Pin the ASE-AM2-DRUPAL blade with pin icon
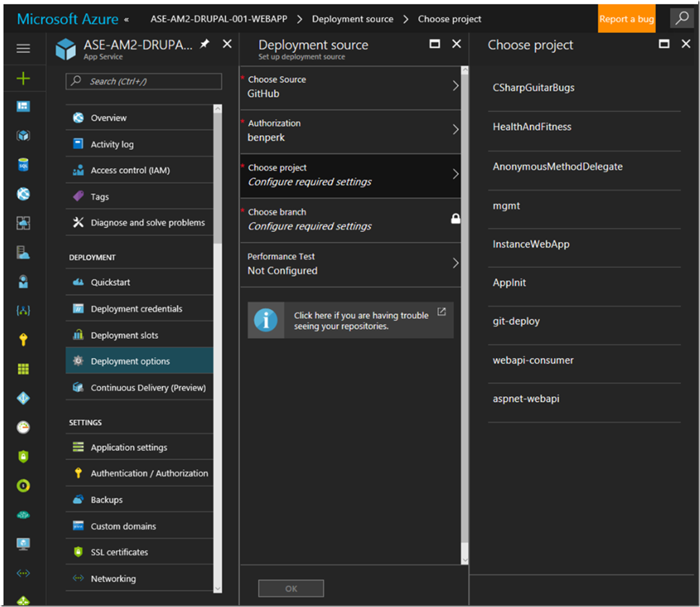The width and height of the screenshot is (700, 607). [x=205, y=44]
